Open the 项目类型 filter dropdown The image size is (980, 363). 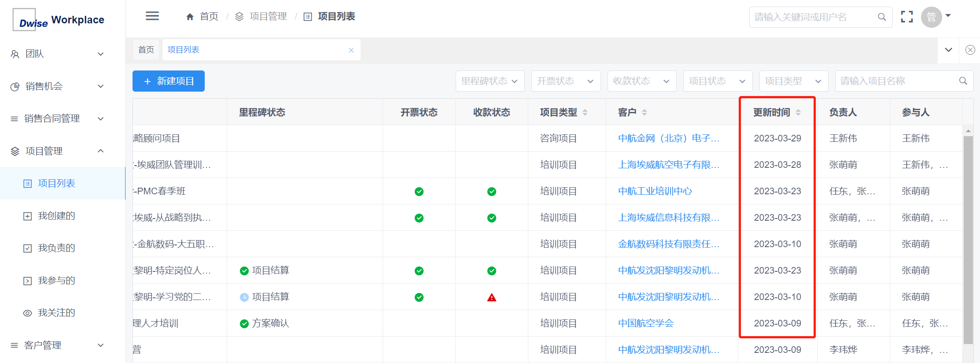[794, 81]
